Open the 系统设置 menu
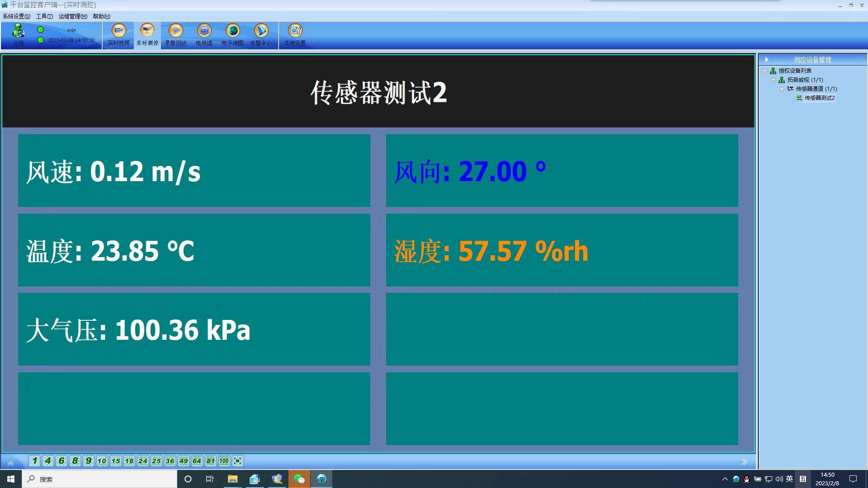This screenshot has height=488, width=868. 16,16
